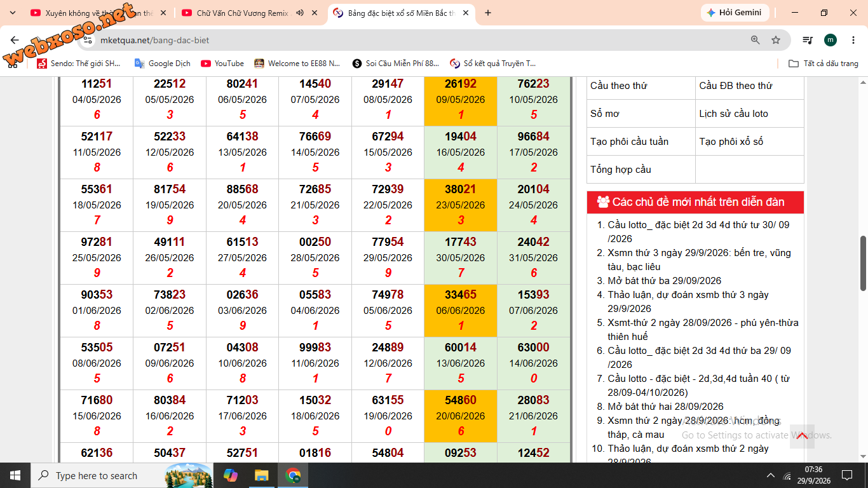Open the notification center icon
Screen dimensions: 868x488
point(847,475)
